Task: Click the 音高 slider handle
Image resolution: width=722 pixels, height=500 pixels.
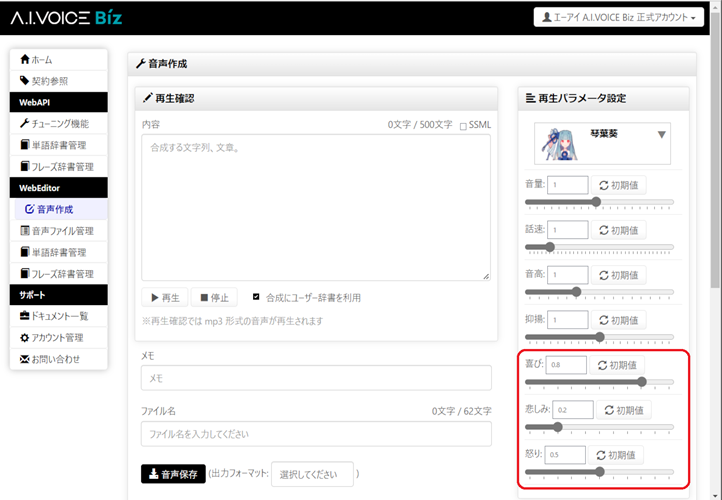Action: point(576,291)
